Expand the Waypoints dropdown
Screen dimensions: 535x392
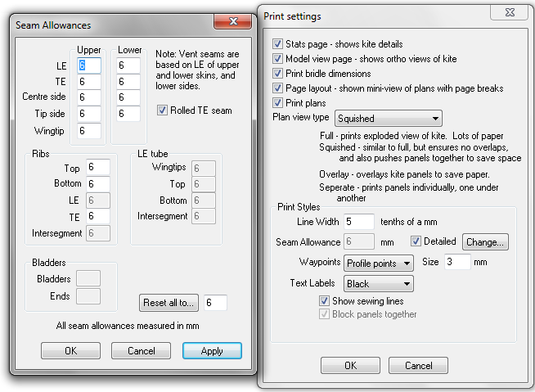click(379, 263)
